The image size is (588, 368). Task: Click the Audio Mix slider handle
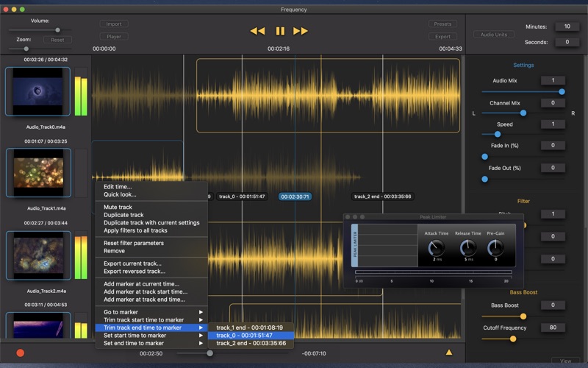coord(562,91)
